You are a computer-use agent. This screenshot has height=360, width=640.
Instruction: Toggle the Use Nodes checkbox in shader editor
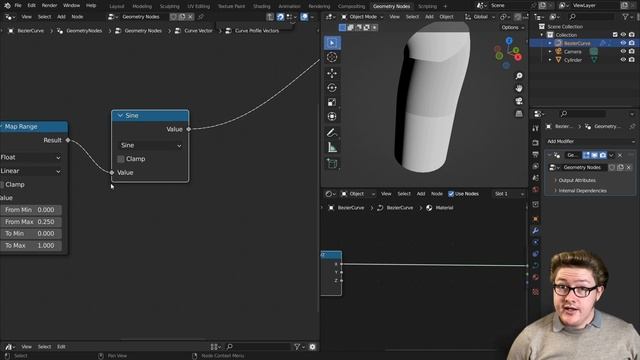tap(451, 194)
